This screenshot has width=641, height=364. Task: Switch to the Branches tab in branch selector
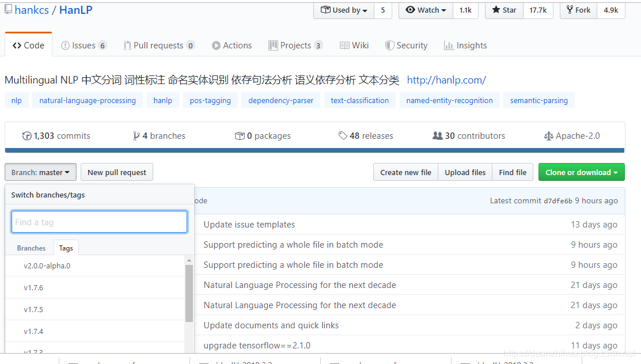tap(31, 248)
